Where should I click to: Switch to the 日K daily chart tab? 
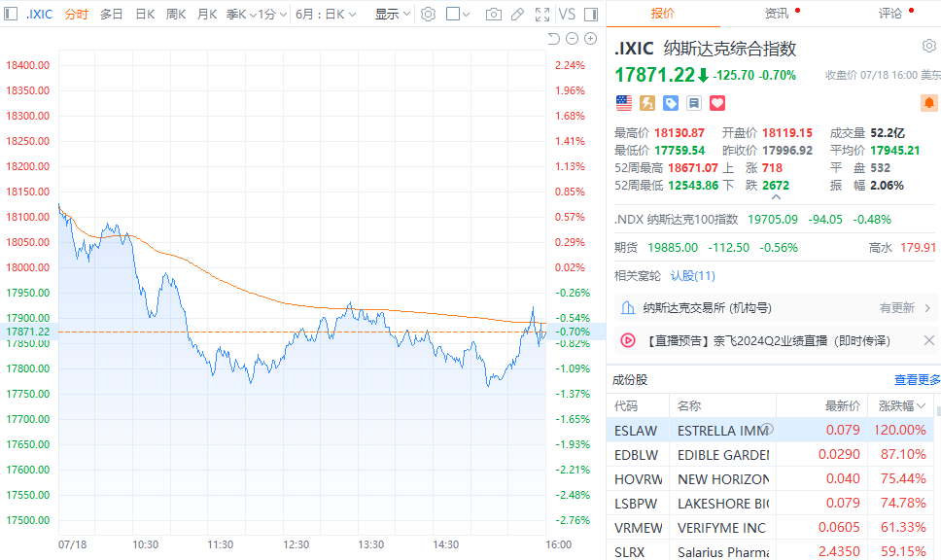pos(145,14)
